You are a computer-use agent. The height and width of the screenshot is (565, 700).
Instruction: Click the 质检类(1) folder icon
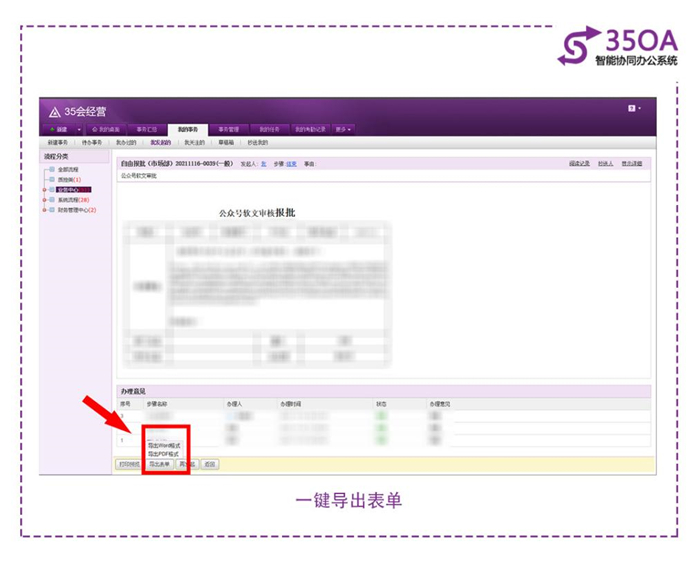(52, 180)
